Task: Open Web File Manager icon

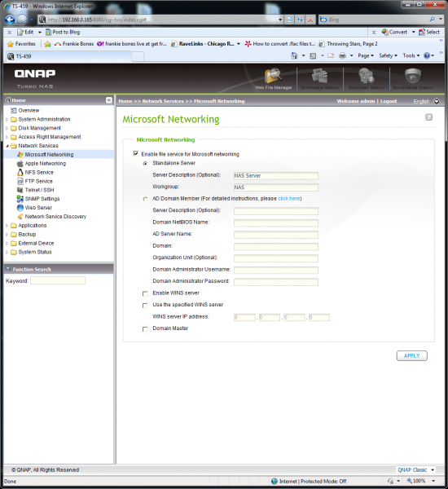Action: click(273, 76)
